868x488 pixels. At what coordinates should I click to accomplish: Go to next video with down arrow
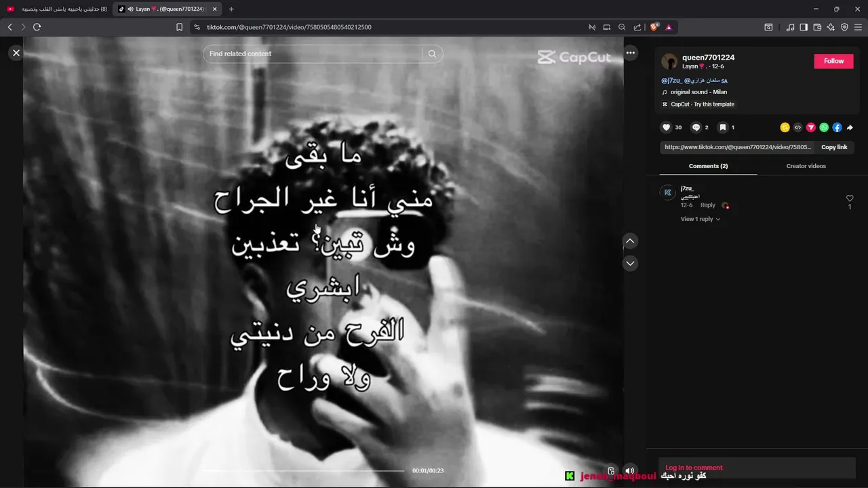point(630,263)
